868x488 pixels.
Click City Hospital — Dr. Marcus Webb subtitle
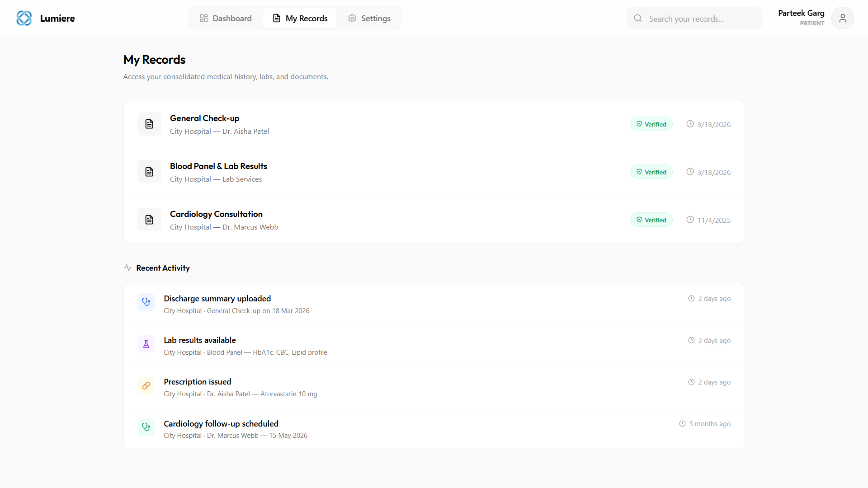(x=224, y=227)
